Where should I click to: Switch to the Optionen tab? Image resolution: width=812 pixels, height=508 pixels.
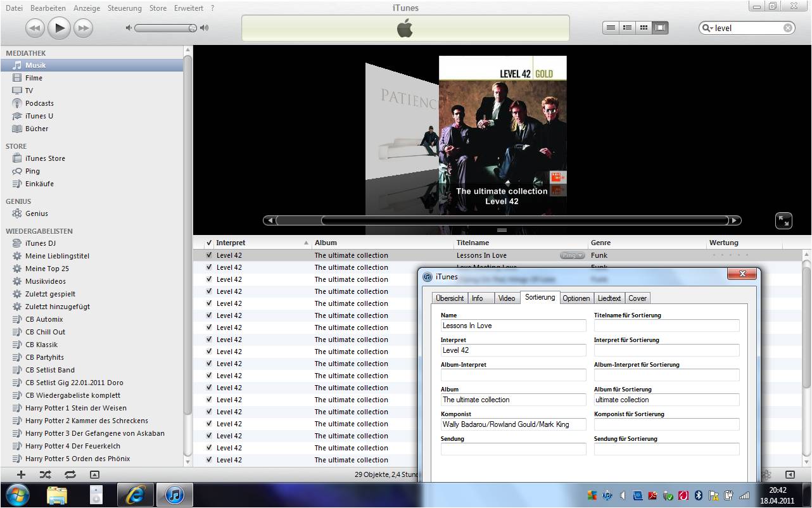pos(576,298)
